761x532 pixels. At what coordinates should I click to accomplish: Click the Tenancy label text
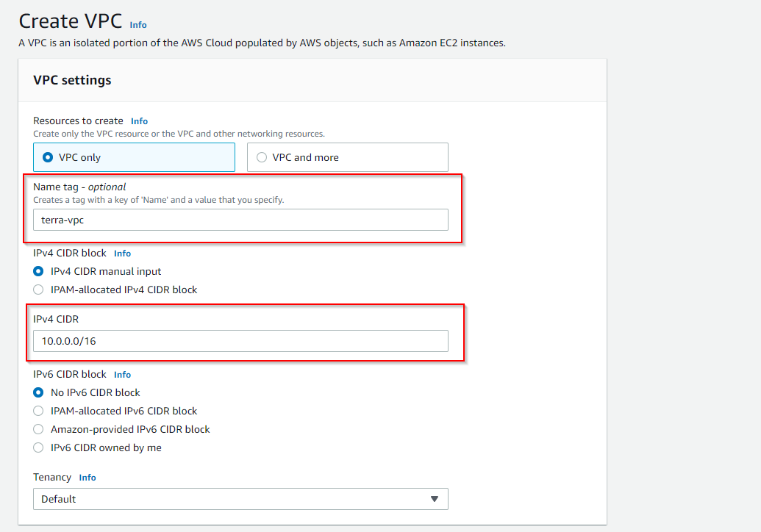click(52, 477)
